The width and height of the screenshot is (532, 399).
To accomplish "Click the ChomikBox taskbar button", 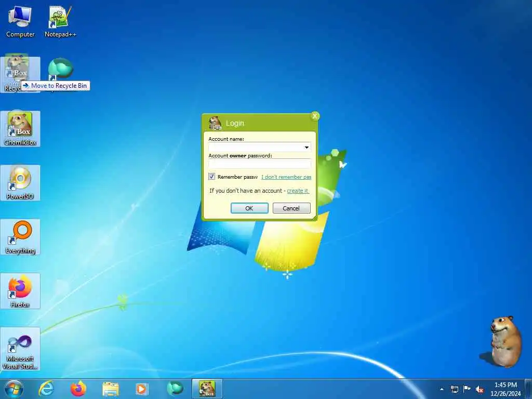I will (207, 389).
